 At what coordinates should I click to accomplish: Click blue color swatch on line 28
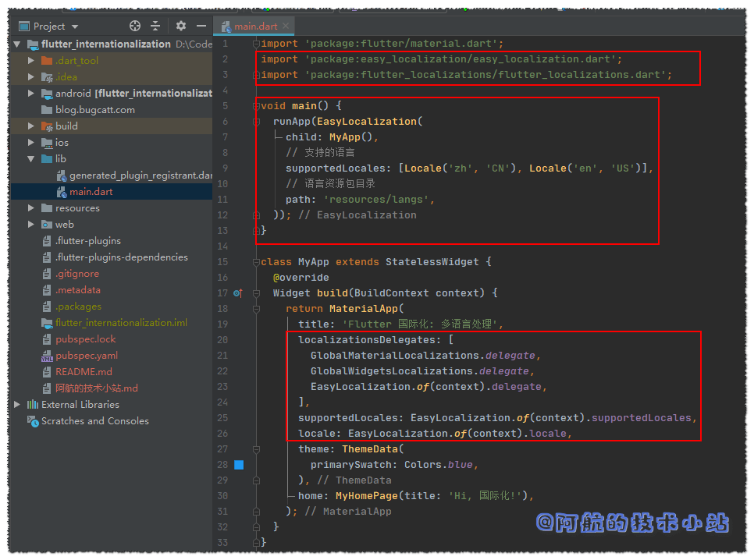click(x=239, y=465)
